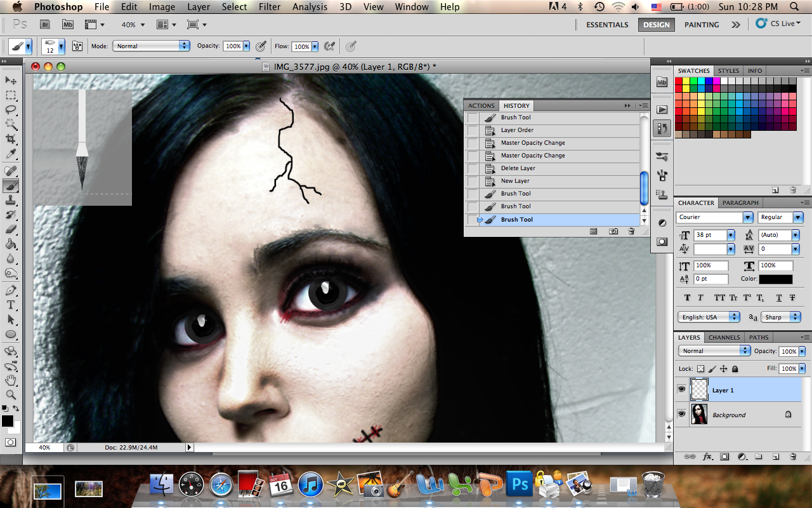Viewport: 812px width, 508px height.
Task: Switch to the Paragraph tab
Action: (740, 203)
